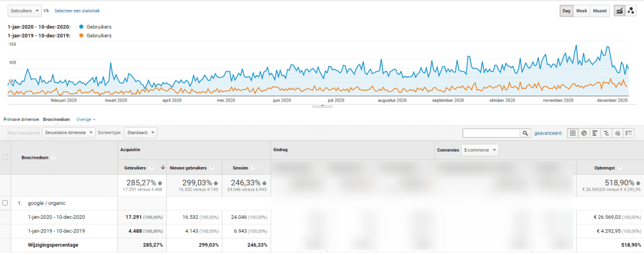Open the Secundaire dimensie dropdown
The height and width of the screenshot is (255, 644).
[68, 133]
